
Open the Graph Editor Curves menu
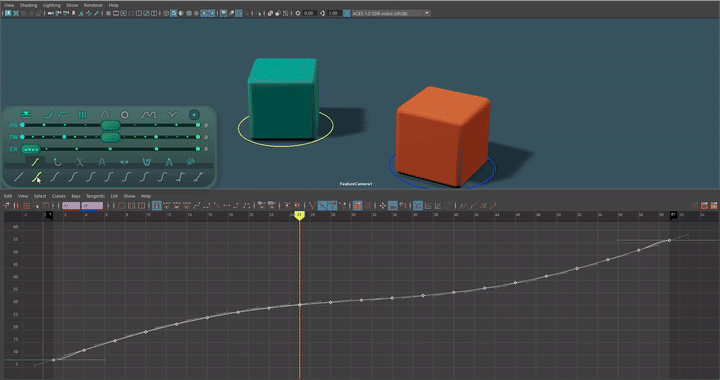click(x=58, y=196)
